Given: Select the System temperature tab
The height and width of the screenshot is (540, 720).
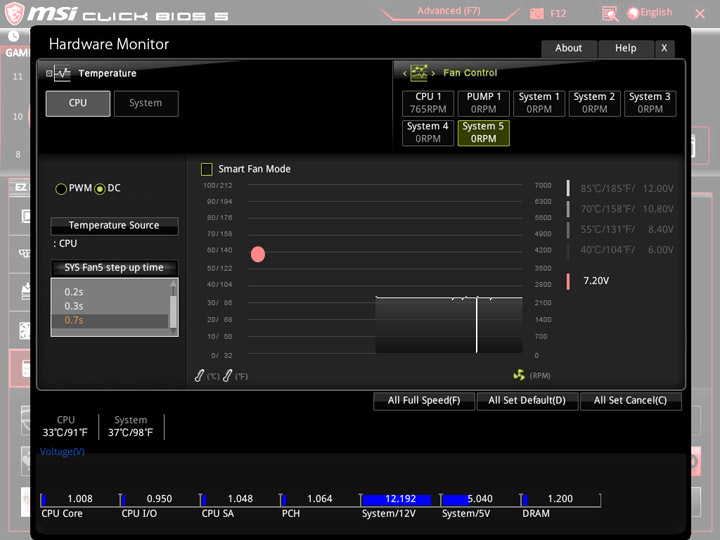Looking at the screenshot, I should pyautogui.click(x=146, y=103).
